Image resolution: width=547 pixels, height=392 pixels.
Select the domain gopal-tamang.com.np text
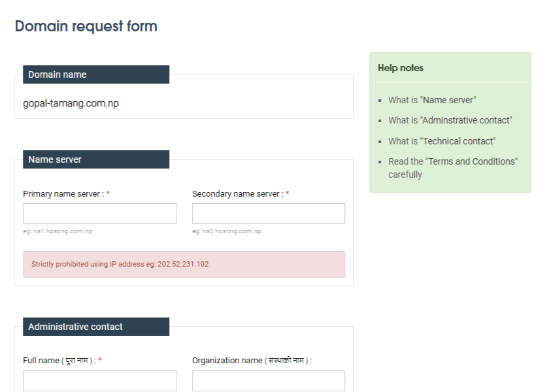click(72, 103)
